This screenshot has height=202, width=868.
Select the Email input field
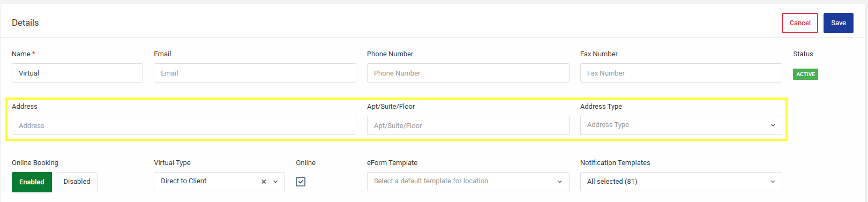(x=255, y=73)
